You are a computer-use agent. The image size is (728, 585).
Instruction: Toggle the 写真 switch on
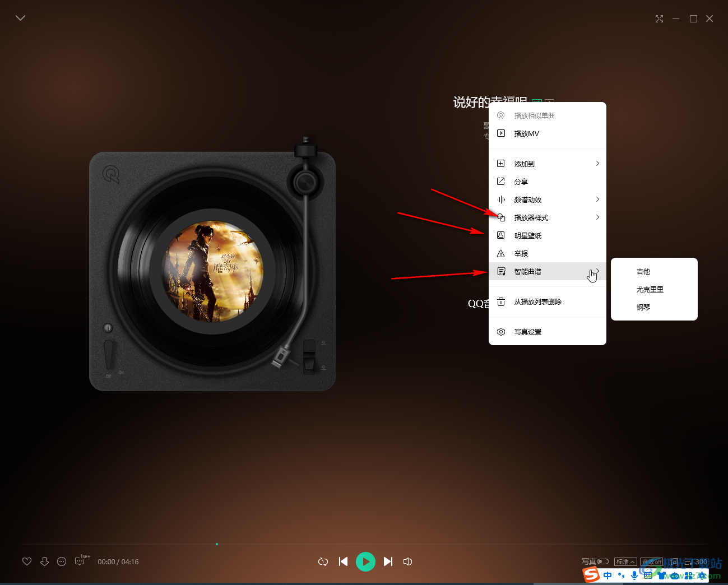click(603, 561)
